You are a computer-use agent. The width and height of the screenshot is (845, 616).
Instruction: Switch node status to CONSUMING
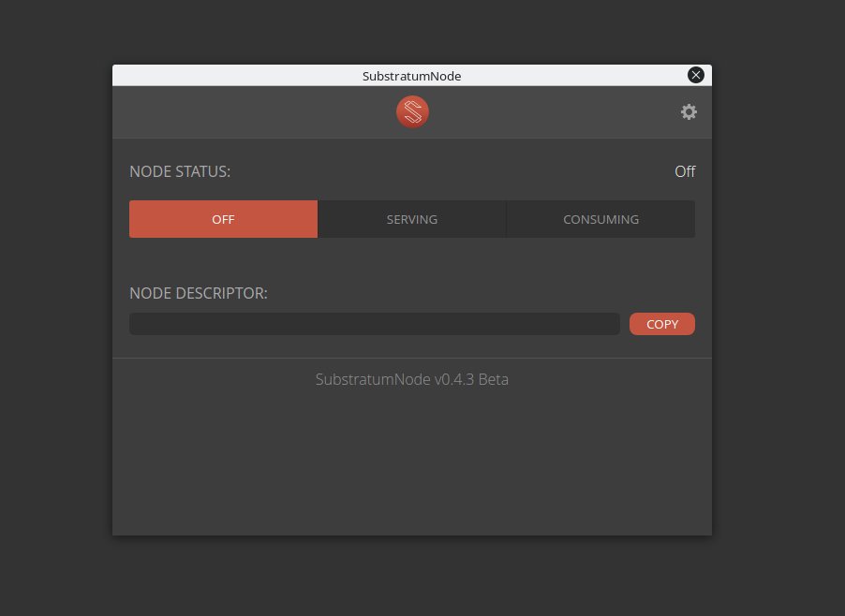(x=600, y=219)
